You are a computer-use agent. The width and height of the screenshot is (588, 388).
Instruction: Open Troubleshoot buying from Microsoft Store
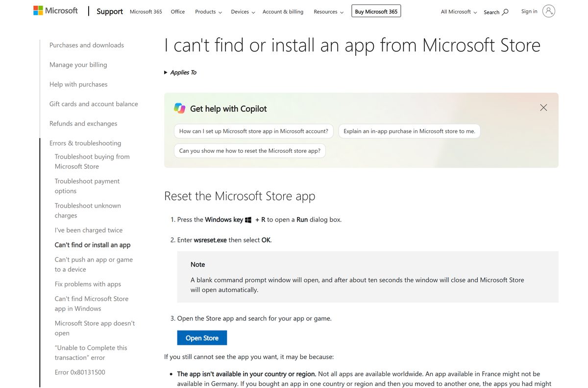coord(92,162)
